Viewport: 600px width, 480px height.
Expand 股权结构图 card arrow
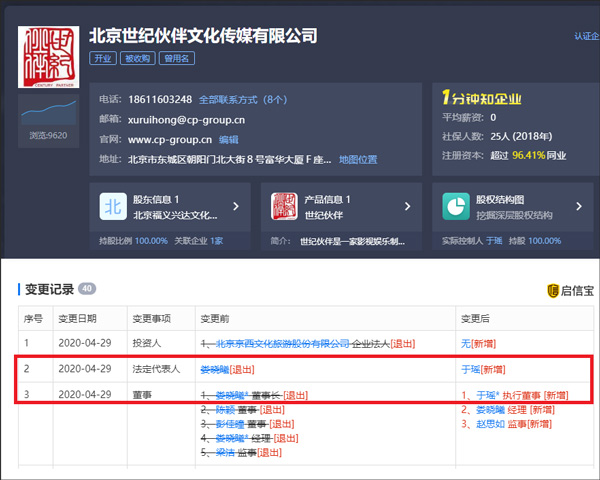pyautogui.click(x=579, y=206)
